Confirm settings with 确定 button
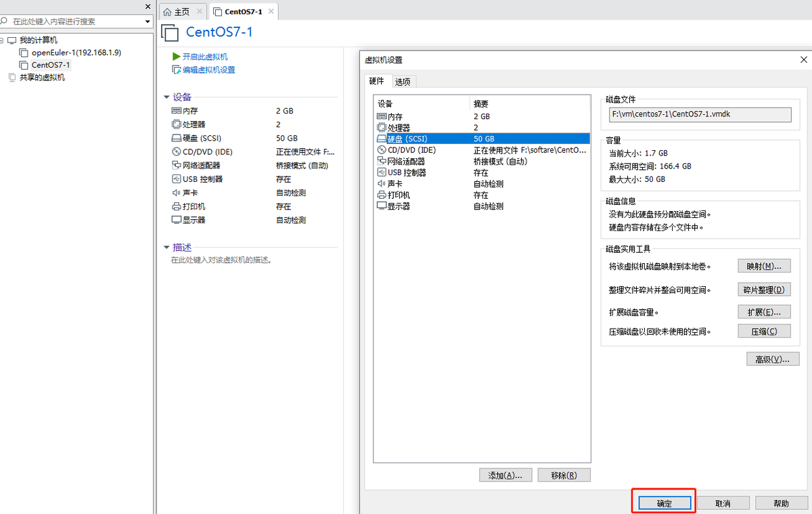This screenshot has height=514, width=812. (664, 503)
